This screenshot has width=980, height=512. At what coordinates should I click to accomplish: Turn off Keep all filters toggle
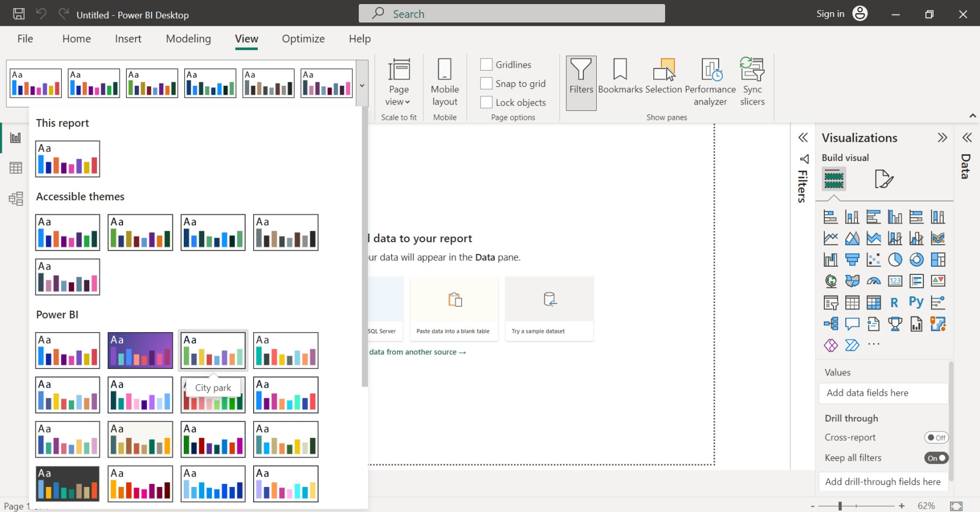(936, 458)
